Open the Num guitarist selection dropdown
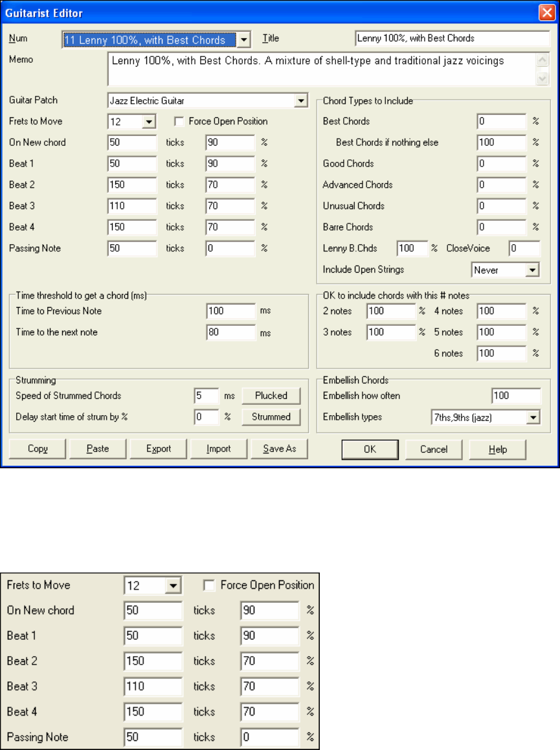560x750 pixels. click(x=243, y=40)
